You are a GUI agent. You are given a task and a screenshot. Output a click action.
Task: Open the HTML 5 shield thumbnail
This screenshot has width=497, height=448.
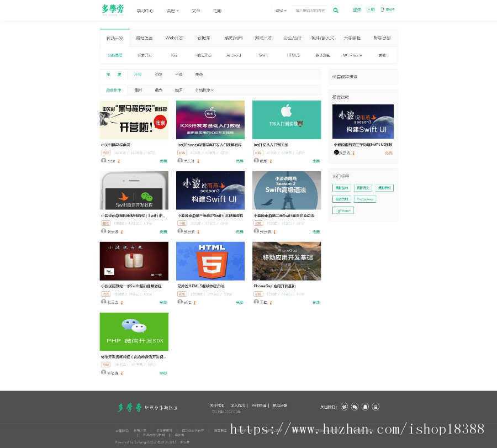[x=210, y=261]
